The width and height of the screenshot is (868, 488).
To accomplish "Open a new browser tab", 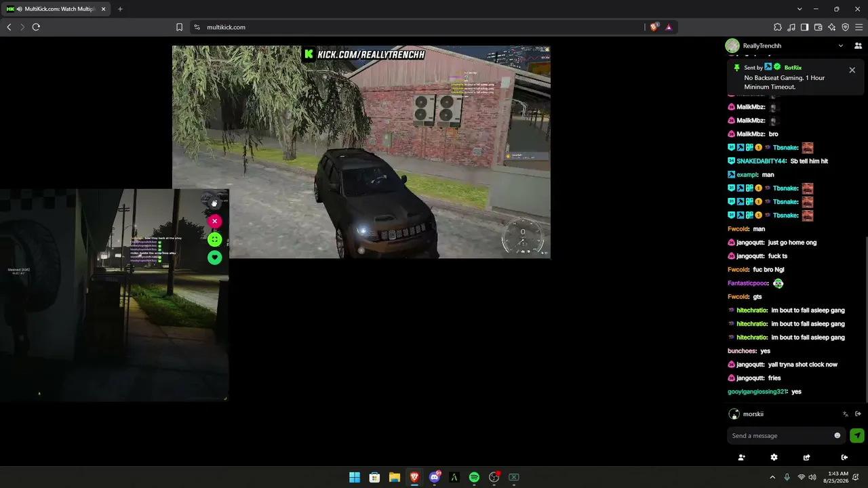I will (120, 9).
